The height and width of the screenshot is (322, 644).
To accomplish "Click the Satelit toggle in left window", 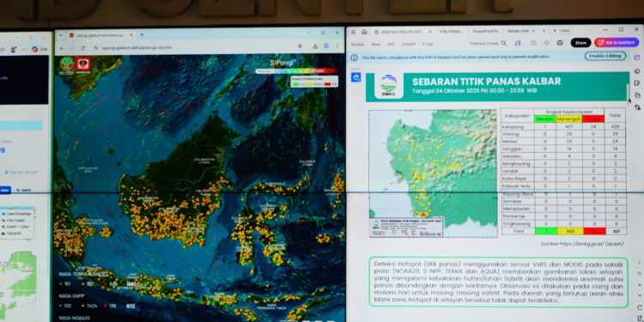I will [23, 190].
